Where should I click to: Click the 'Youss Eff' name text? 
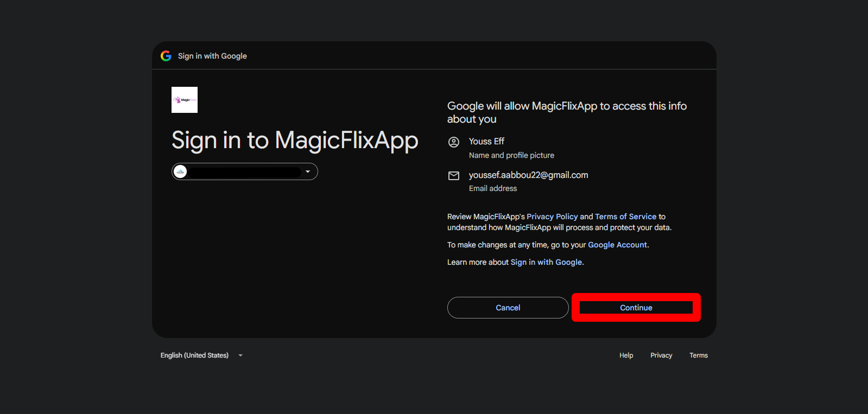486,141
